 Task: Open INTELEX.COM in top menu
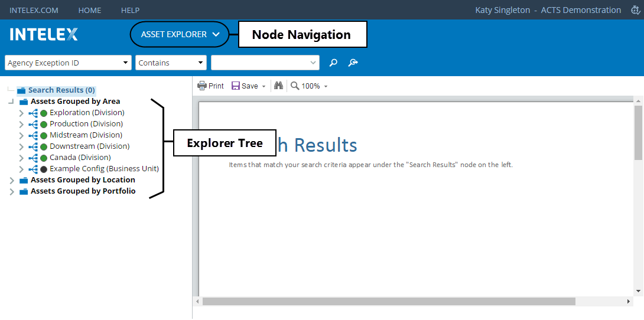(34, 10)
